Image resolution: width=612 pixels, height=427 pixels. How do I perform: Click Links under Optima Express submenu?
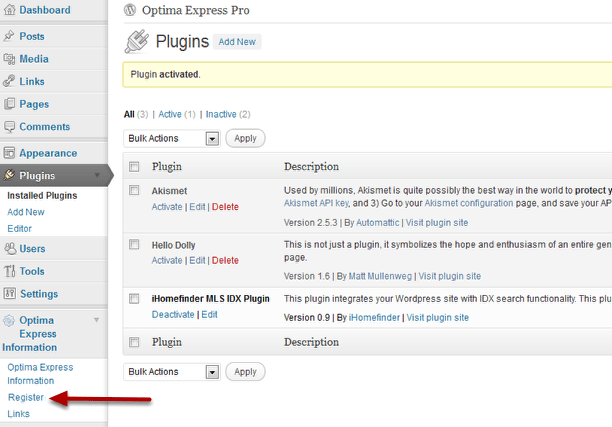(18, 414)
